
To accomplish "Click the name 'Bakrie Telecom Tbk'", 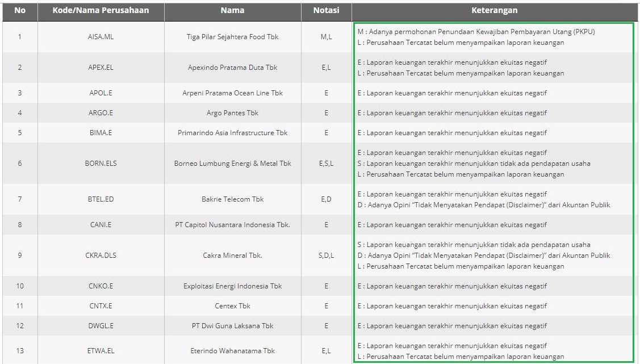I will tap(233, 199).
